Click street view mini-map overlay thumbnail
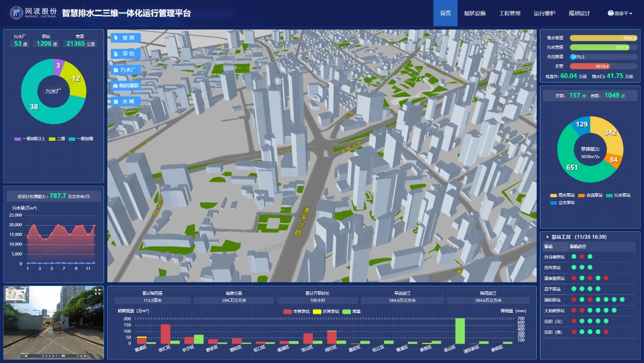 coord(17,295)
